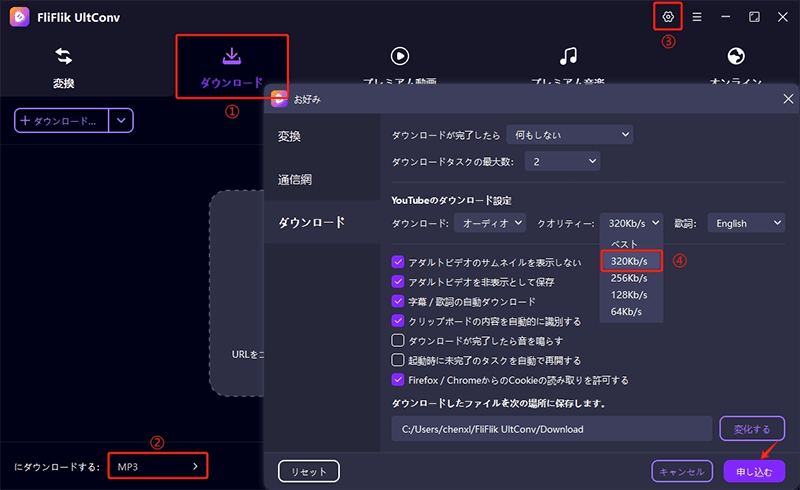Uncheck save adult videos as hidden checkbox

tap(397, 281)
